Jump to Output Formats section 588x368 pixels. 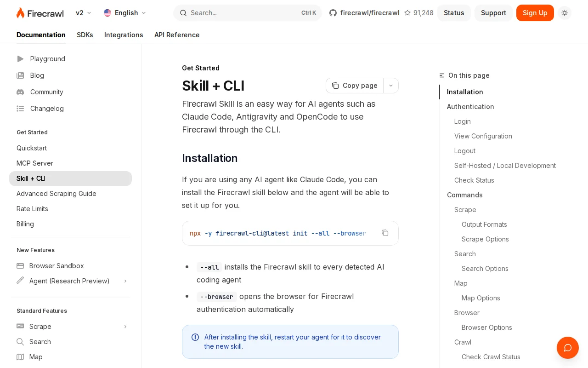pyautogui.click(x=484, y=224)
